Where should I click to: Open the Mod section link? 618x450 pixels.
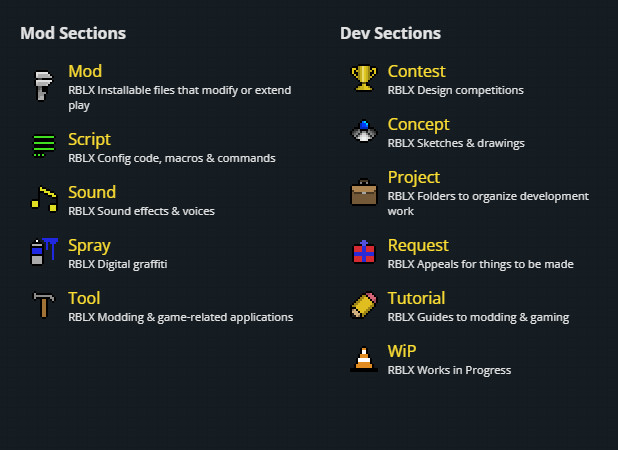tap(85, 72)
